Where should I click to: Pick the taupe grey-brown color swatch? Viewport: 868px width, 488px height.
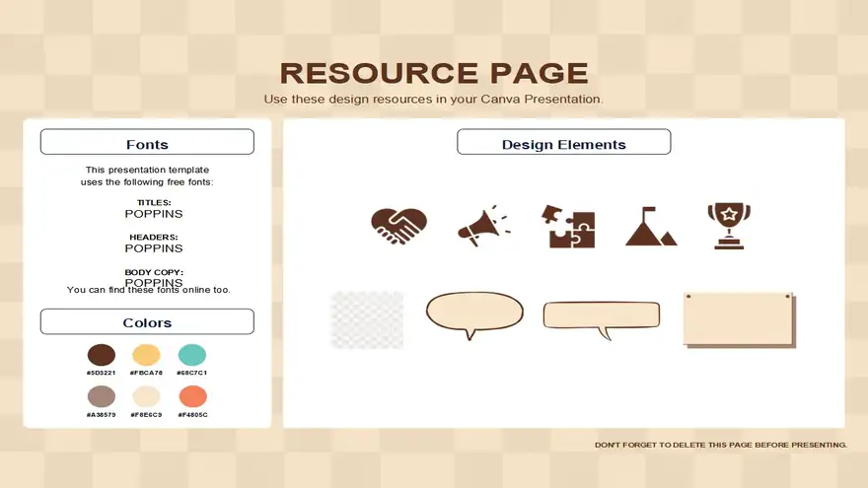(102, 396)
